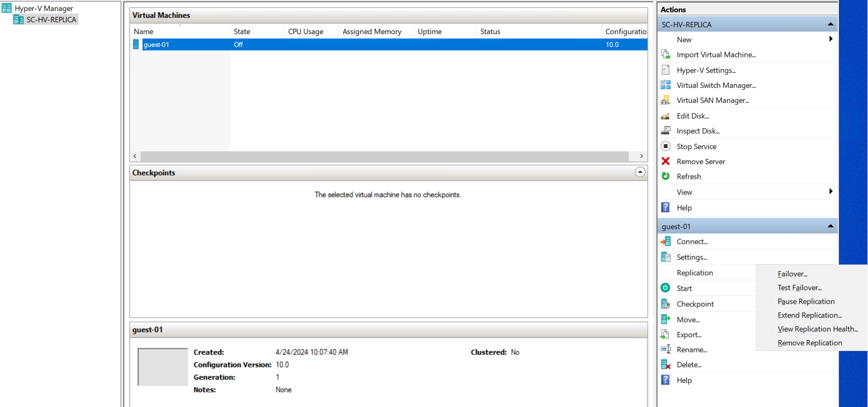Click the red X Remove Server icon
868x407 pixels.
click(666, 161)
